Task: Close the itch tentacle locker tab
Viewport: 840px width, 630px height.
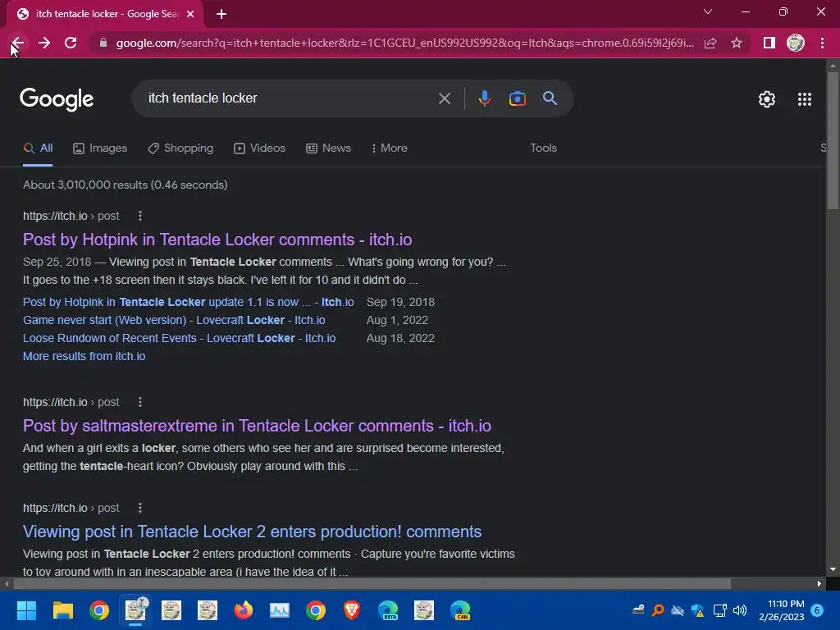Action: [x=190, y=14]
